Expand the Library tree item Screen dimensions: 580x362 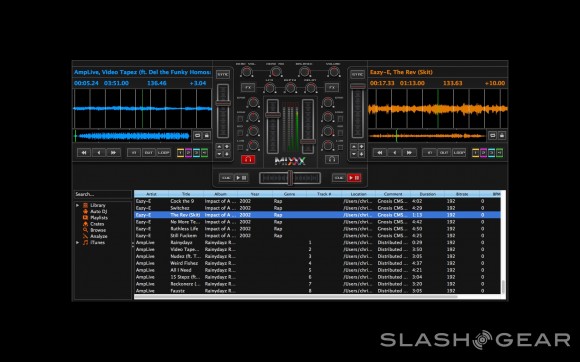click(x=77, y=205)
